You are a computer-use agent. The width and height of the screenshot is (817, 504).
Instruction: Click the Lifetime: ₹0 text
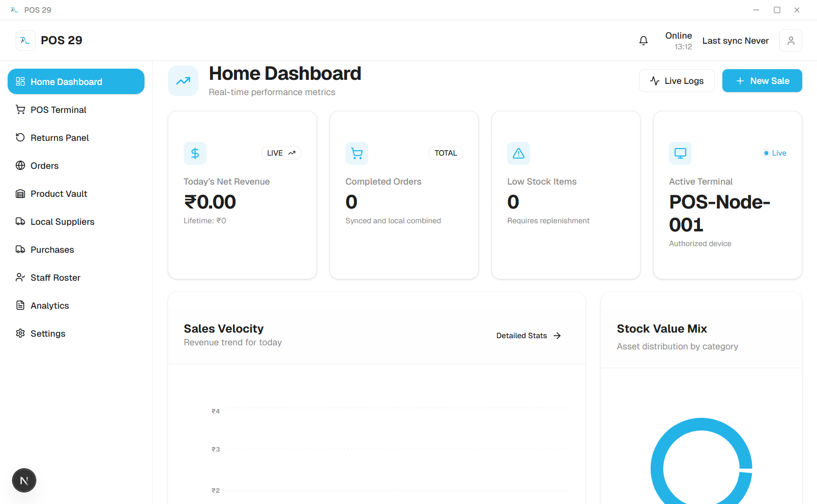click(205, 221)
